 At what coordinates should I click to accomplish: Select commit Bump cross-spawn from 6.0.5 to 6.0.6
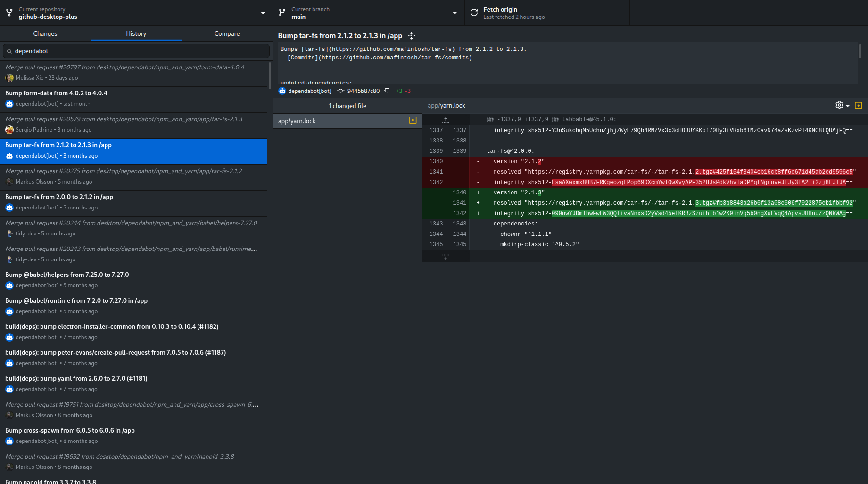click(134, 435)
